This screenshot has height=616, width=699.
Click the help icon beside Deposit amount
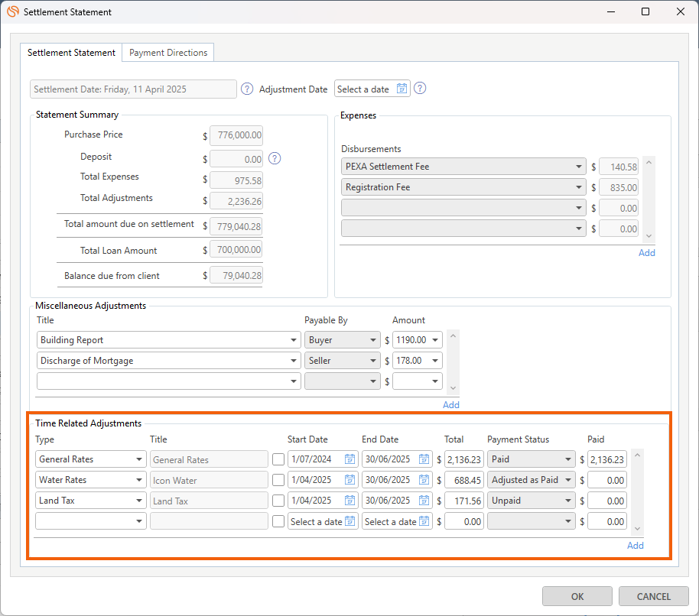(275, 159)
